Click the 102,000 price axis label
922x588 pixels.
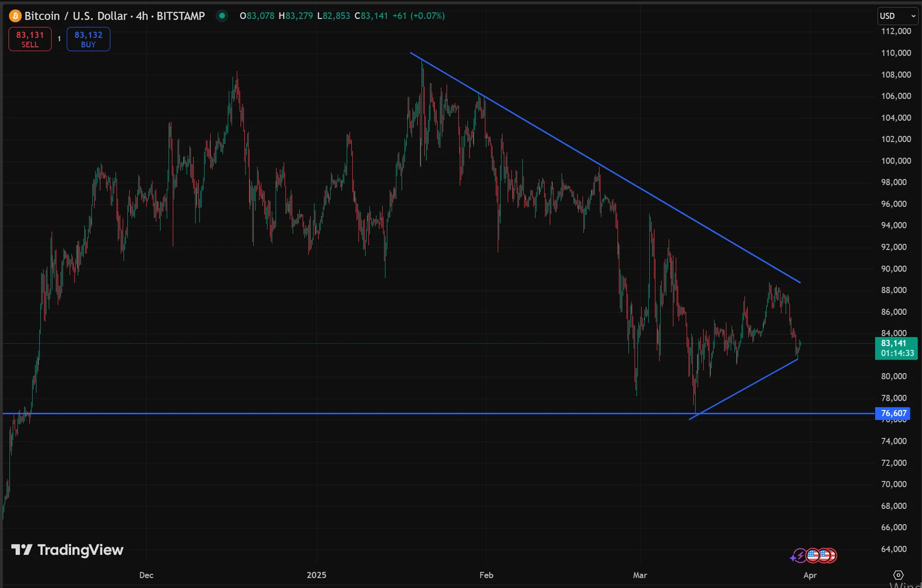tap(896, 139)
